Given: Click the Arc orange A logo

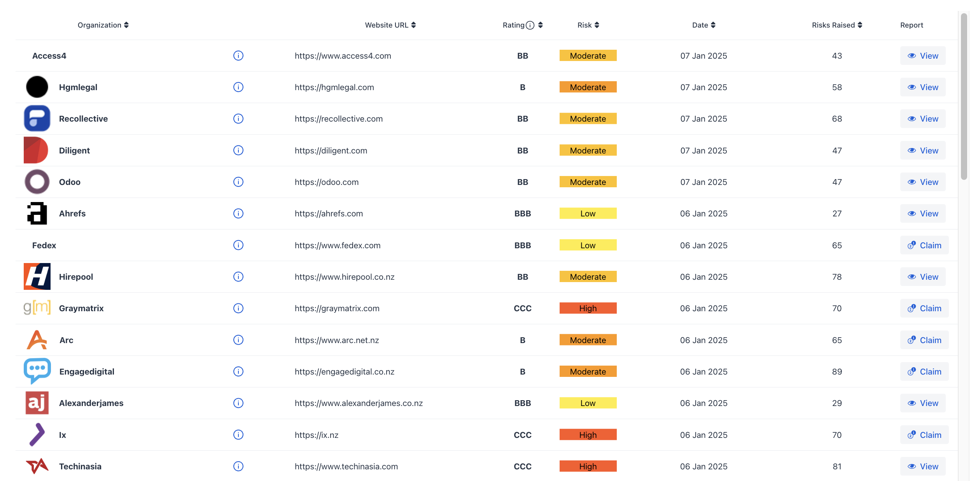Looking at the screenshot, I should (x=37, y=340).
